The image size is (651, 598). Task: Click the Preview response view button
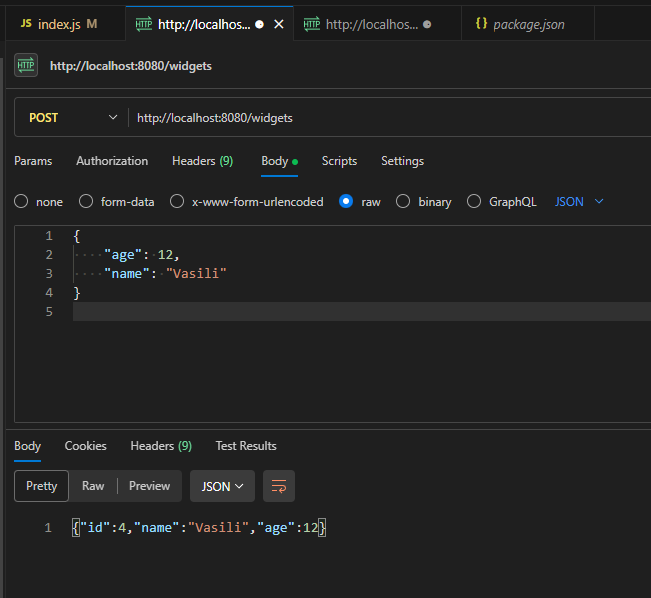pos(149,486)
